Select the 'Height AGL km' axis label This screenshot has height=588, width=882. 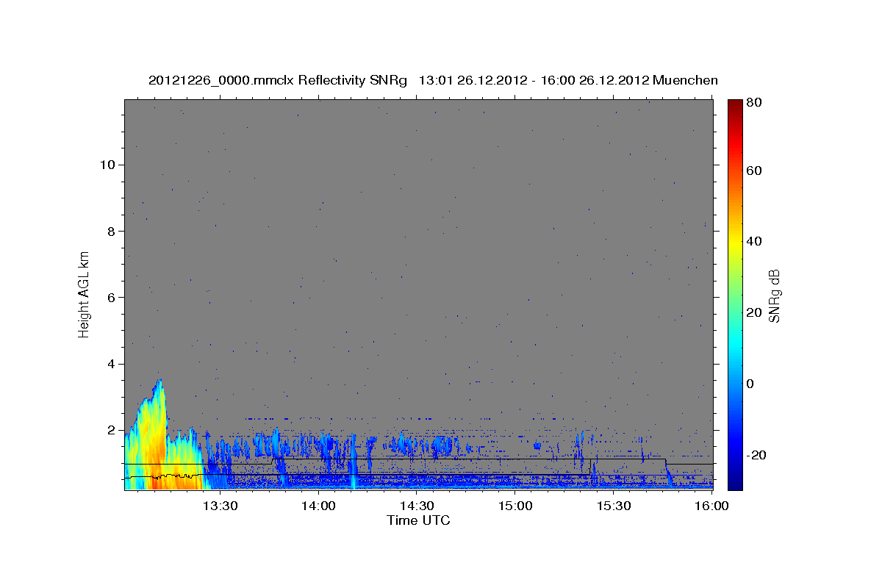pos(84,294)
